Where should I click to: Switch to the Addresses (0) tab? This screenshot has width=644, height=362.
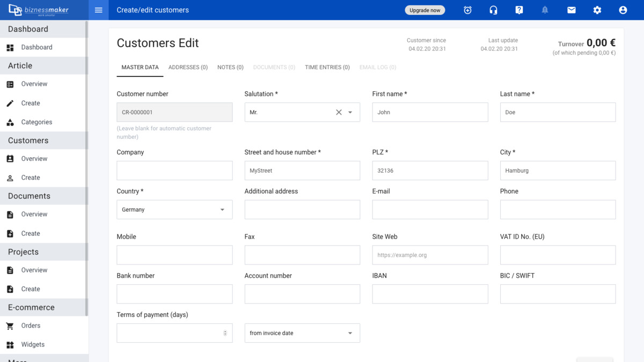tap(188, 68)
